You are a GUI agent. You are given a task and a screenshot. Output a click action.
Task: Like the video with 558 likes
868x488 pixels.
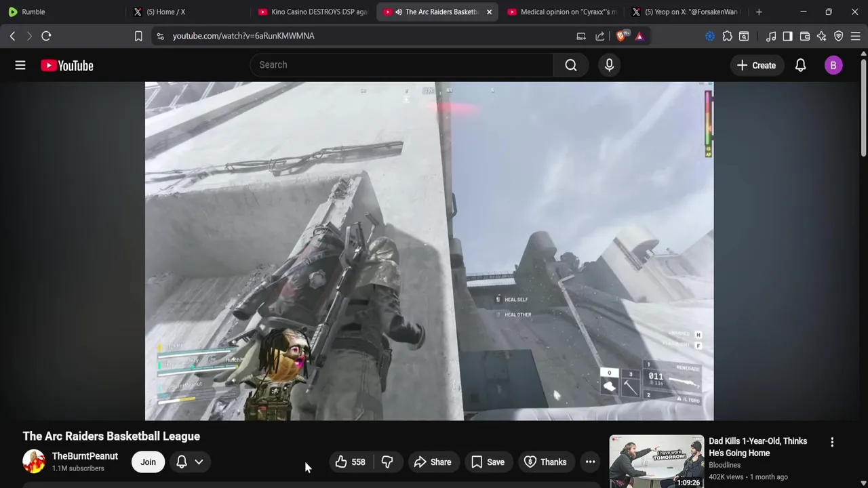(351, 462)
